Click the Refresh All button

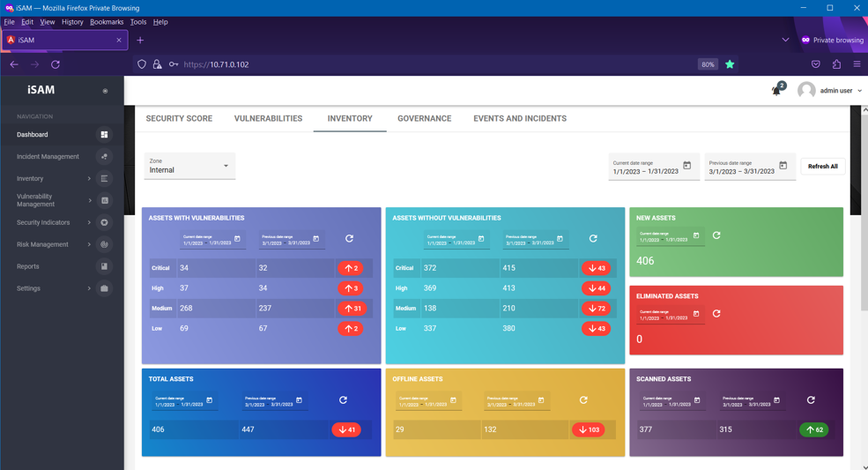coord(822,167)
